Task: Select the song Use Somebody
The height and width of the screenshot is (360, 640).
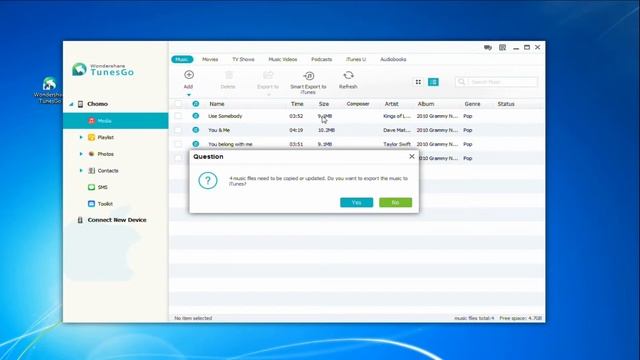Action: 225,116
